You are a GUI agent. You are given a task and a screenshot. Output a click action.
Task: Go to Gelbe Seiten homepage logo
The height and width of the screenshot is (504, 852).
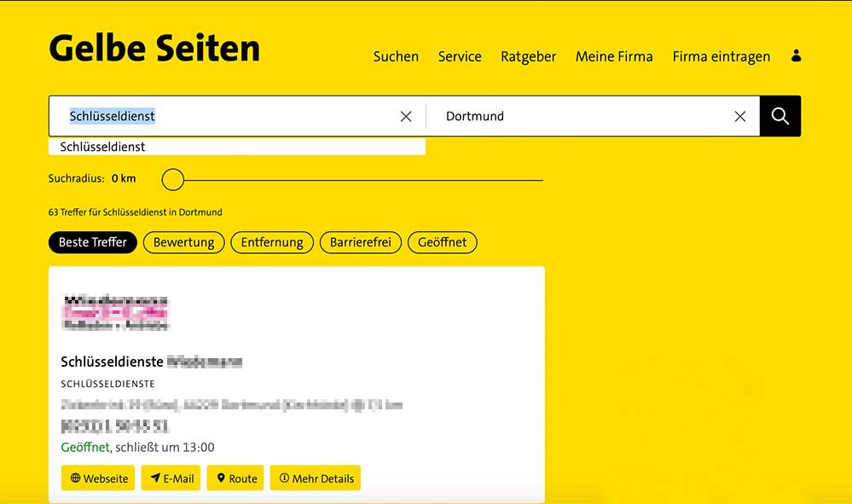pyautogui.click(x=154, y=49)
